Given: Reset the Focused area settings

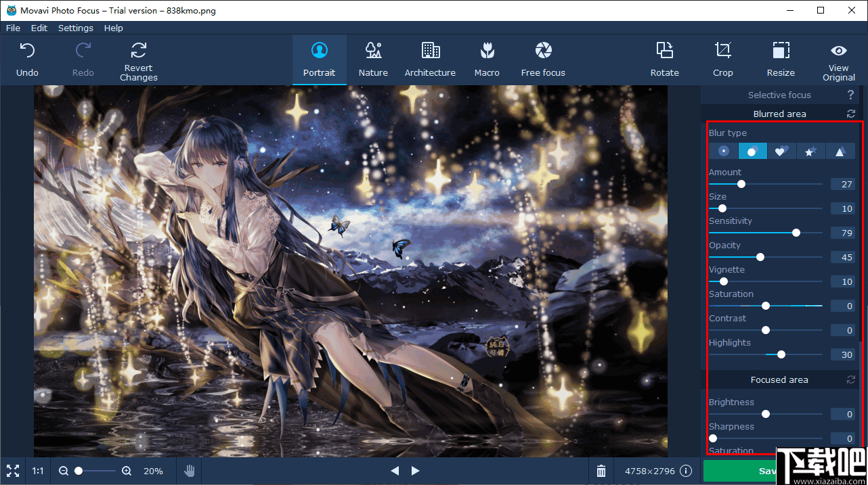Looking at the screenshot, I should (x=851, y=379).
